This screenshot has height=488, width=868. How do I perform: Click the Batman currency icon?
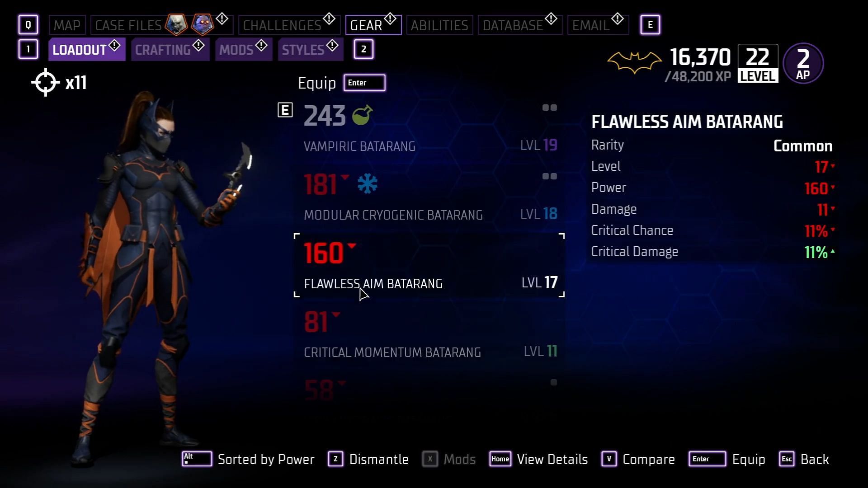coord(634,62)
